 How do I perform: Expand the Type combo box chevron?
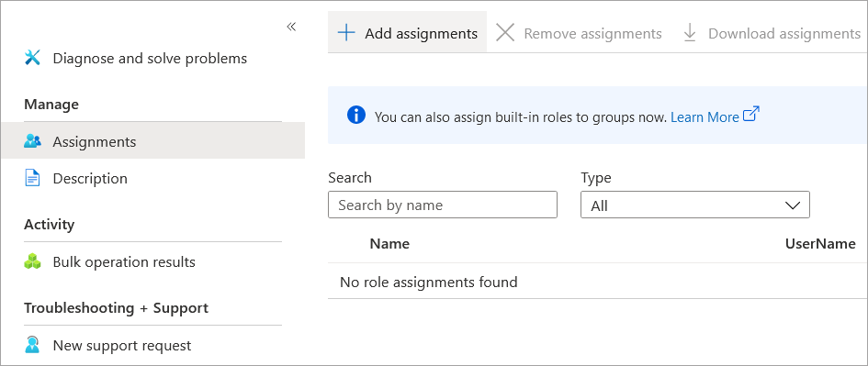click(x=793, y=205)
